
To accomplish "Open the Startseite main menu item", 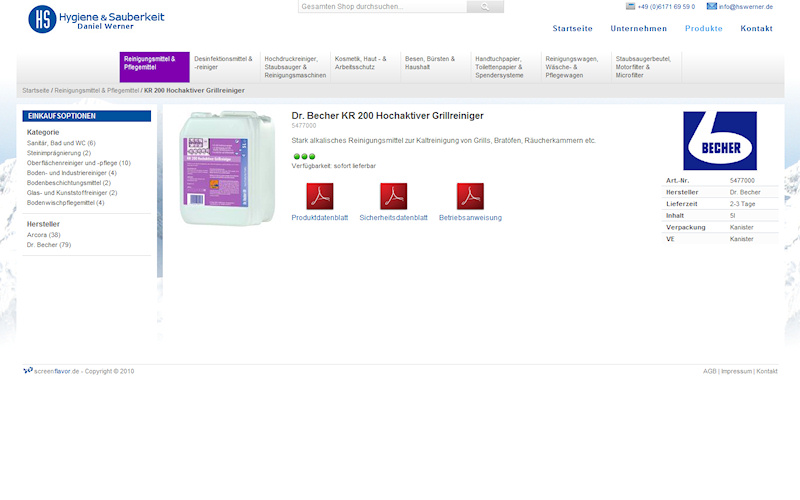I will (x=572, y=29).
